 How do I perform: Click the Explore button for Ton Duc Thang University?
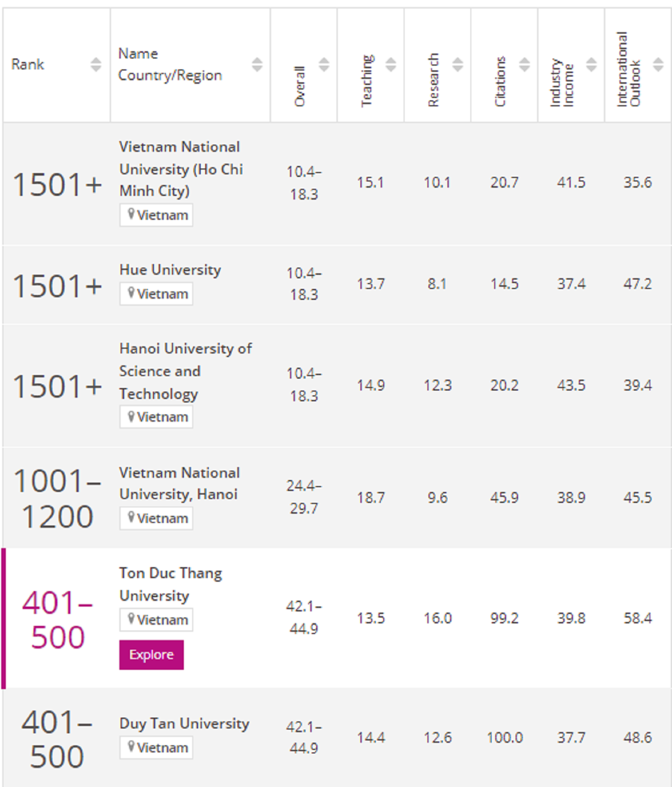pyautogui.click(x=151, y=654)
